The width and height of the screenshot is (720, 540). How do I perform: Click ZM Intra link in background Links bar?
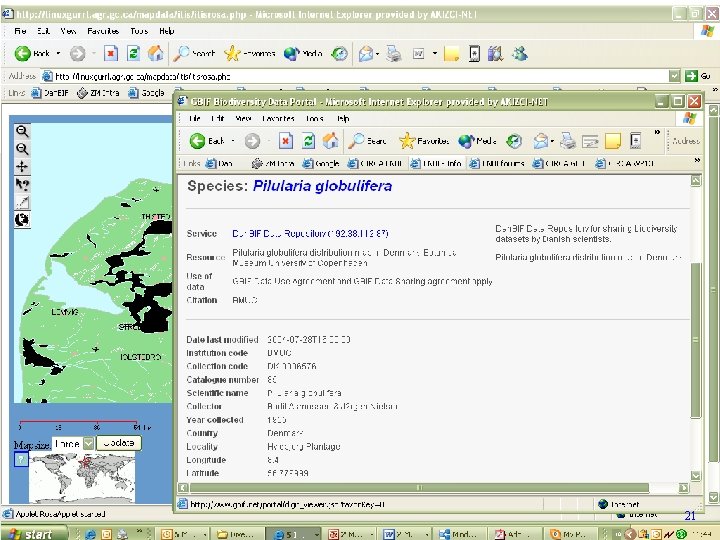98,93
